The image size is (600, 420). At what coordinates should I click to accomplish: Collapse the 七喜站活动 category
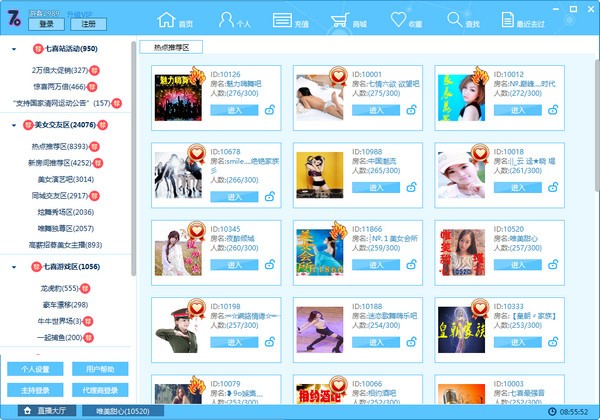13,48
